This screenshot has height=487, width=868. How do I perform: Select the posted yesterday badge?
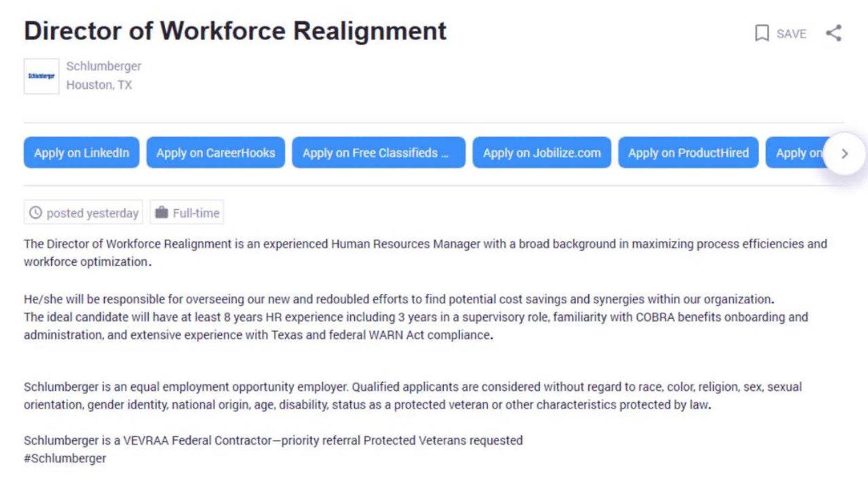pyautogui.click(x=83, y=212)
